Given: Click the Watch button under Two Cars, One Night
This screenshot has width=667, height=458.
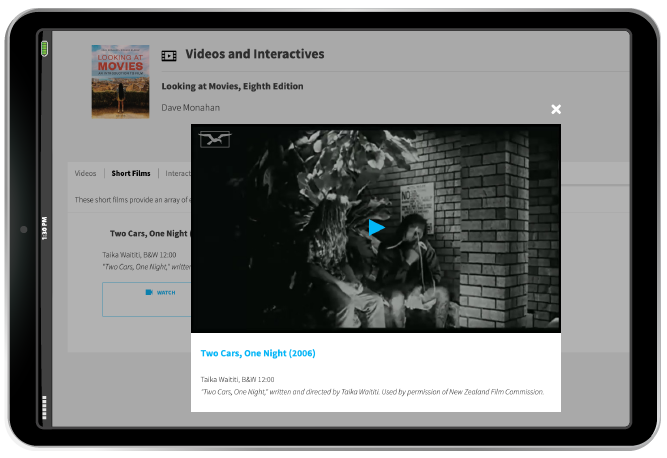Looking at the screenshot, I should (146, 299).
